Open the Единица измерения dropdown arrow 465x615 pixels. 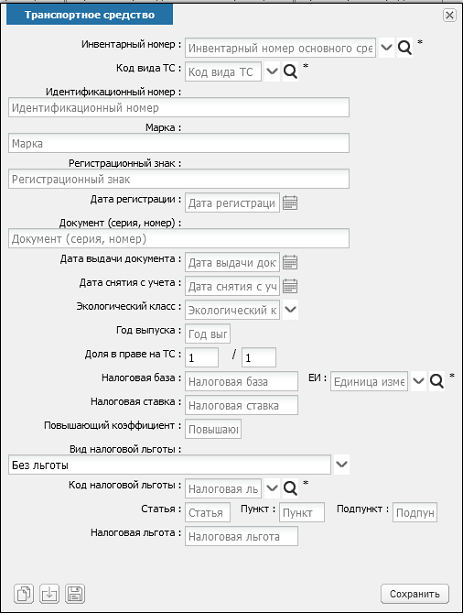419,381
